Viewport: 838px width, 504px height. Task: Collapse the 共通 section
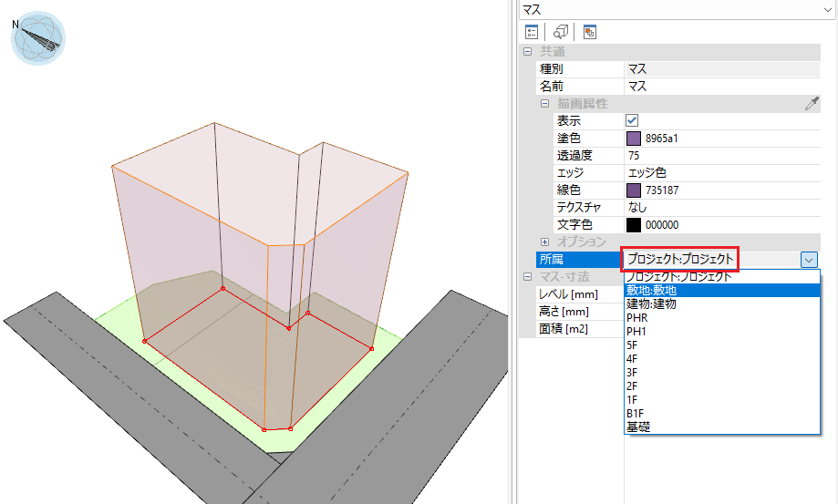[x=528, y=52]
